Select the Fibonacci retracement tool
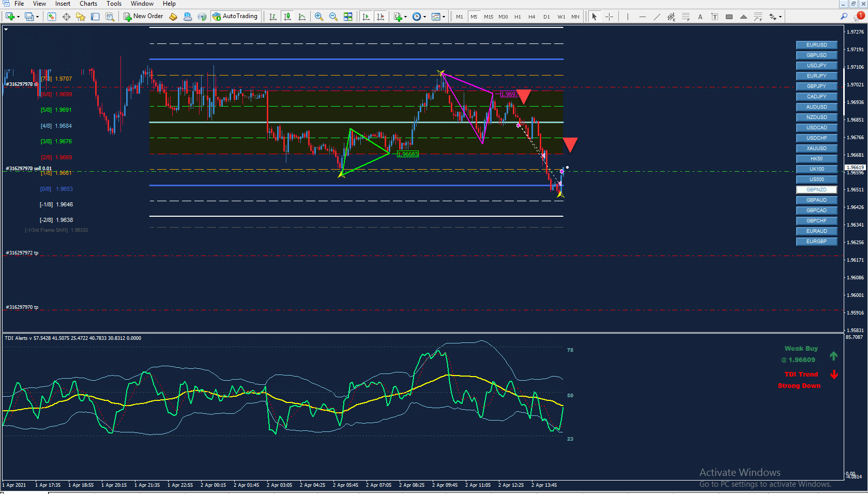Viewport: 868px width, 494px height. pos(686,17)
